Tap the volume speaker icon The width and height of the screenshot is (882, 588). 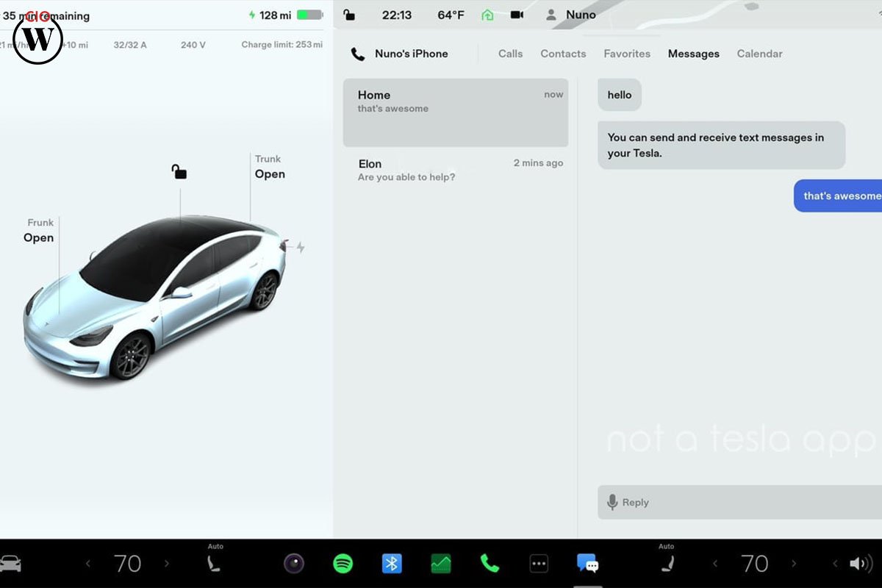tap(861, 564)
